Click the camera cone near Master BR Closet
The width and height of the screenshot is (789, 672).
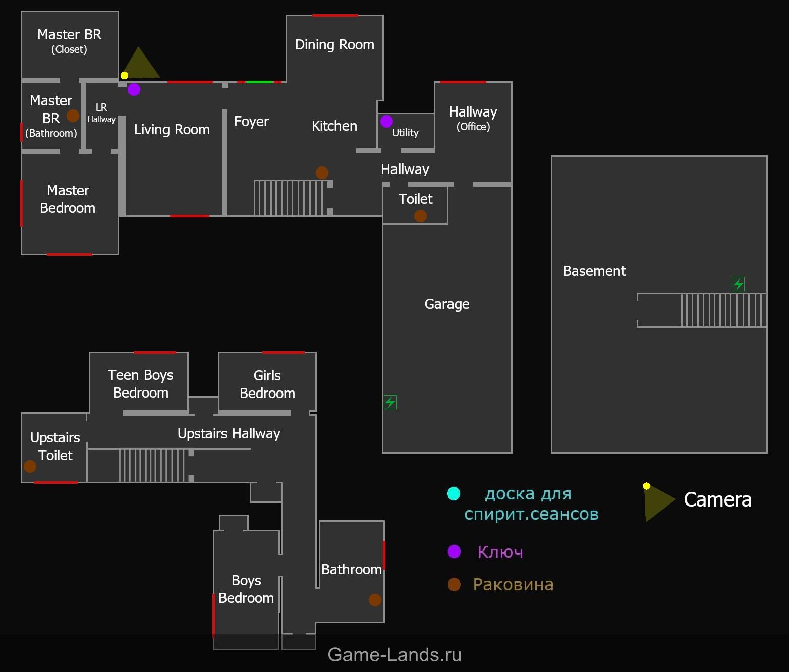coord(140,65)
